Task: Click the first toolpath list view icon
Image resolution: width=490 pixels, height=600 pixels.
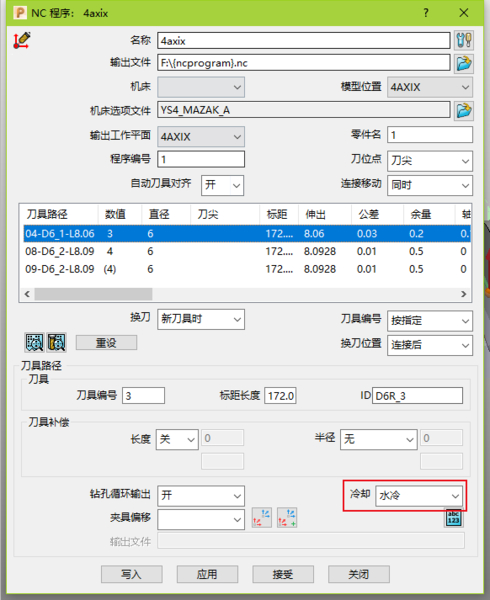Action: [x=34, y=342]
